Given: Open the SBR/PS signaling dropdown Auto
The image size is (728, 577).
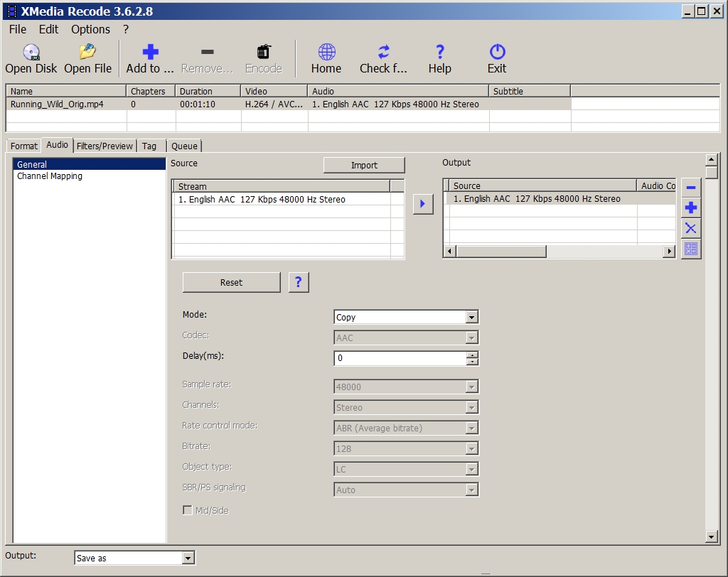Looking at the screenshot, I should coord(471,490).
